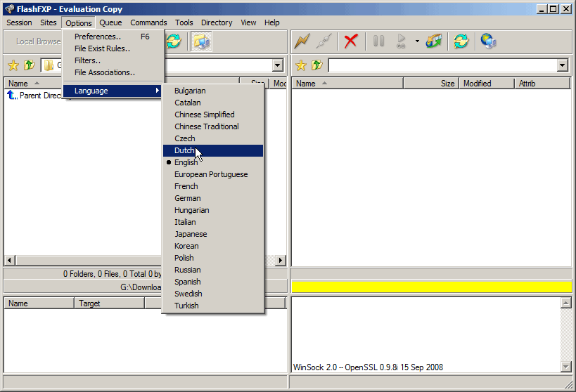The image size is (576, 392).
Task: Click left pane scroll left arrow
Action: [x=10, y=260]
